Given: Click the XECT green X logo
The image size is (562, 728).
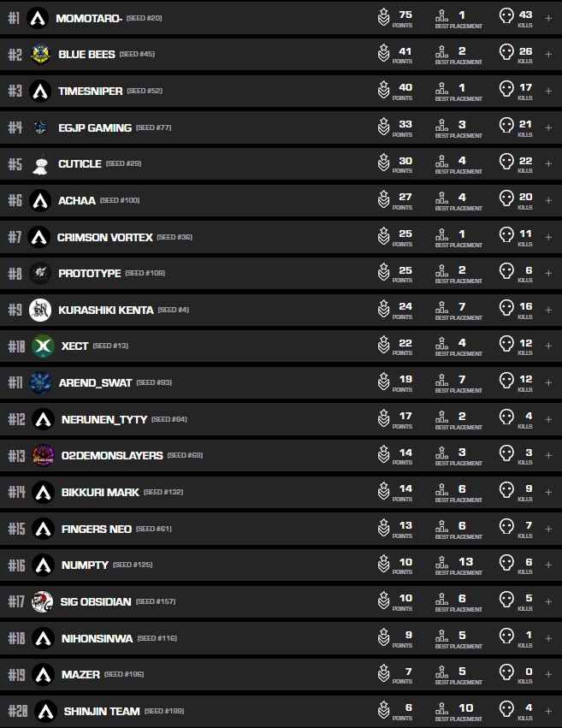Looking at the screenshot, I should pos(42,346).
